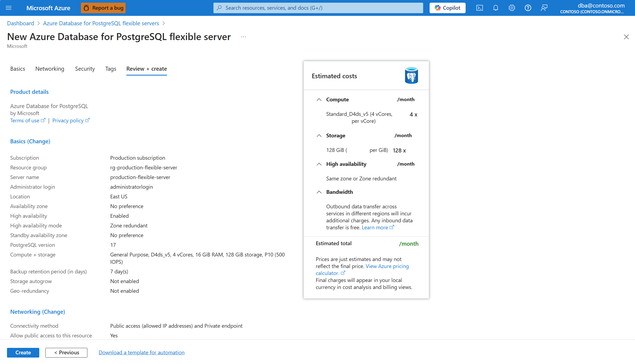Open the notifications bell
635x364 pixels.
tap(495, 8)
